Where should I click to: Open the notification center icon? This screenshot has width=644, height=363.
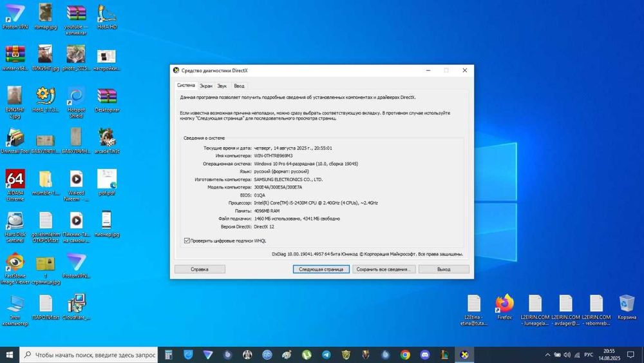[x=631, y=355]
